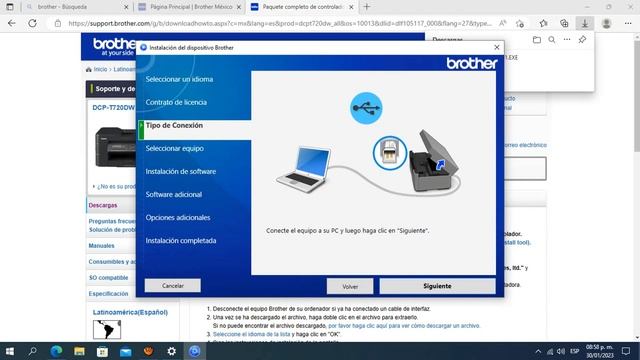Switch to 'brother - Búsqueda' browser tab

(x=73, y=7)
